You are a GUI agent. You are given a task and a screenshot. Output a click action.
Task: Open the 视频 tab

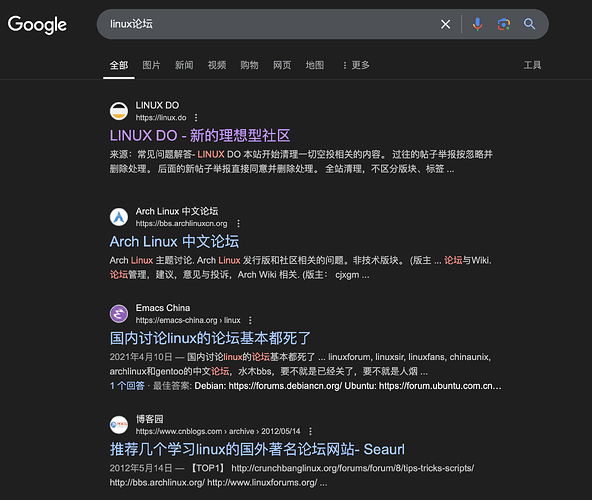tap(217, 65)
